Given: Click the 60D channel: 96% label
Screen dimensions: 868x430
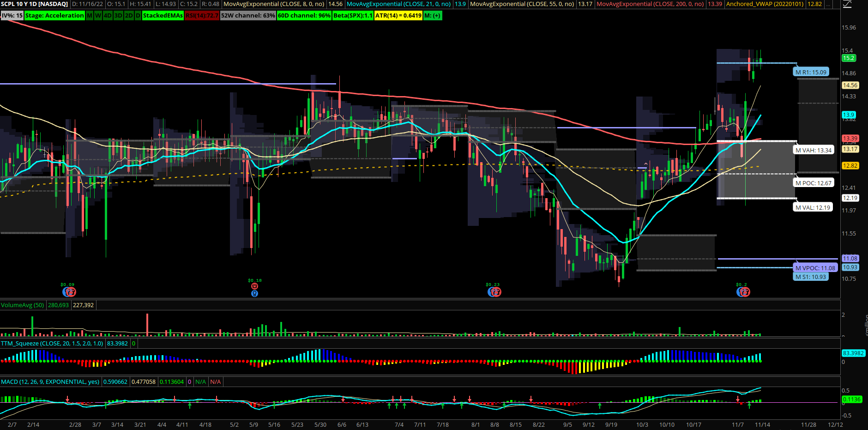Looking at the screenshot, I should 304,15.
